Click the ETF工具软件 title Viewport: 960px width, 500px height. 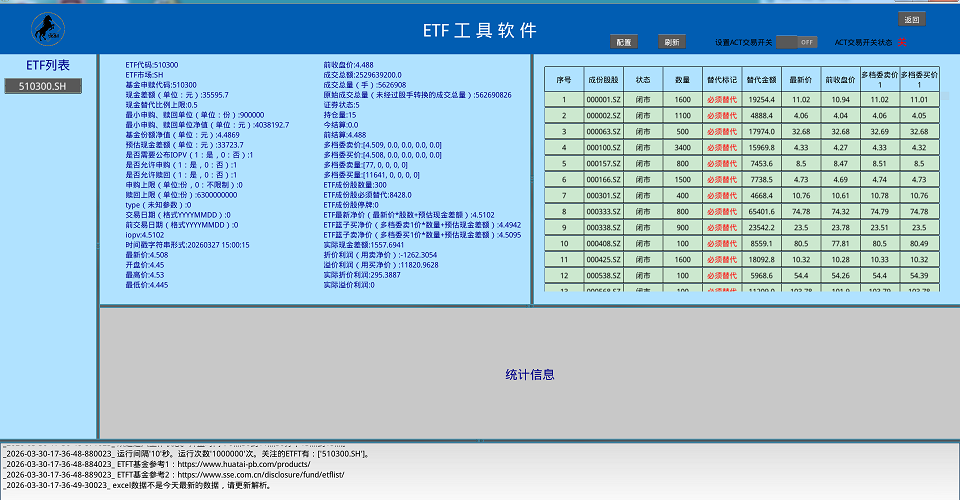(x=480, y=30)
